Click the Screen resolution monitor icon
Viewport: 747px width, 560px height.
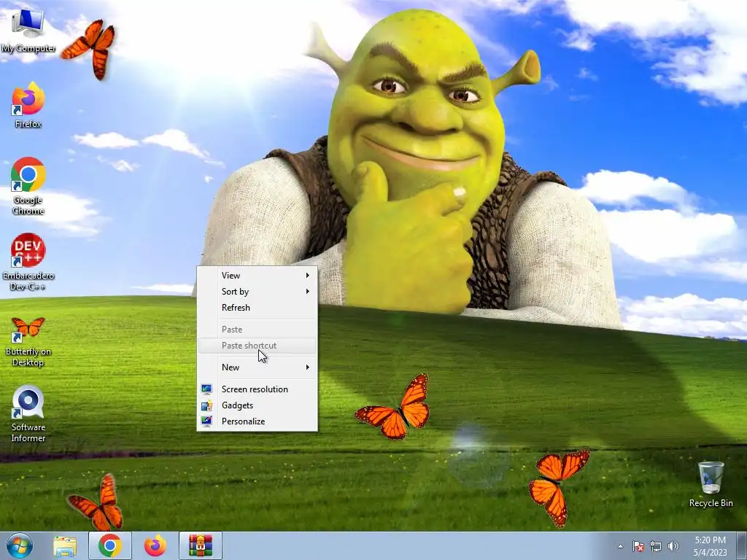206,389
